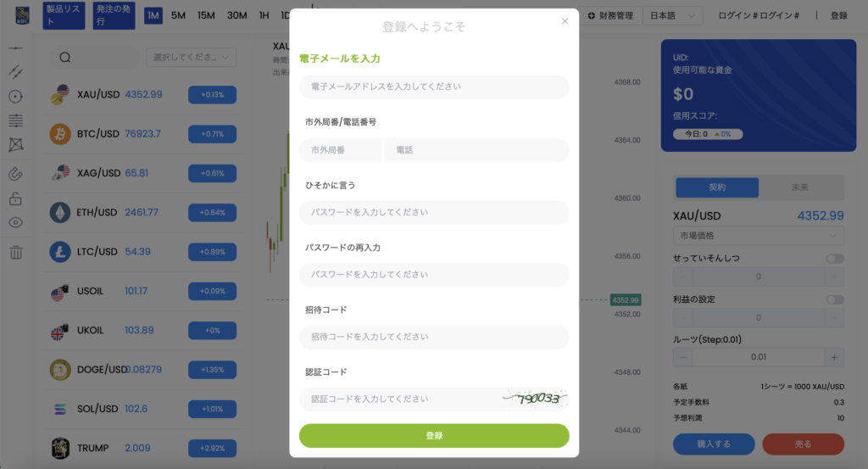868x469 pixels.
Task: Click the TRUMP token icon
Action: tap(60, 449)
